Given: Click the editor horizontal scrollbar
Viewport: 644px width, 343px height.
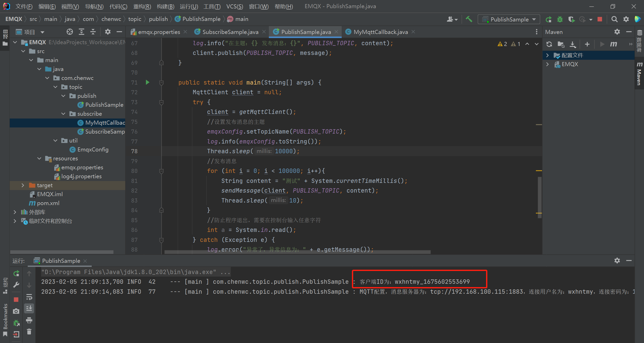Looking at the screenshot, I should point(297,252).
